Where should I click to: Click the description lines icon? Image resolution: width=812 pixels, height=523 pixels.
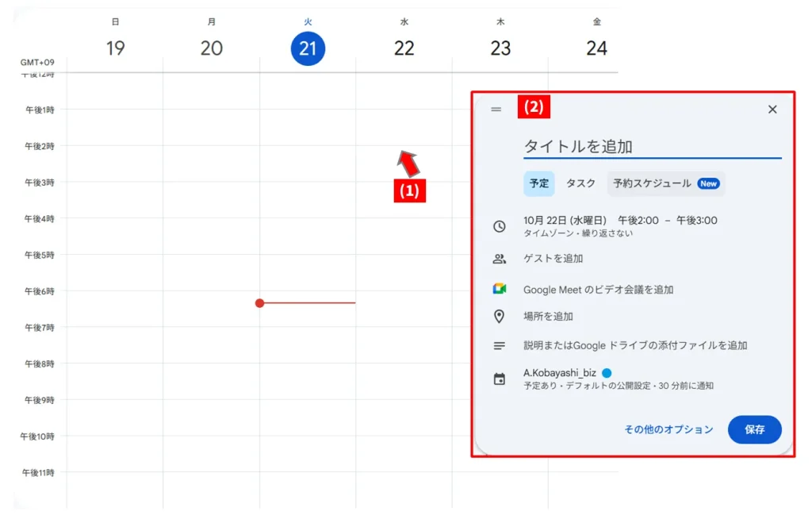499,346
